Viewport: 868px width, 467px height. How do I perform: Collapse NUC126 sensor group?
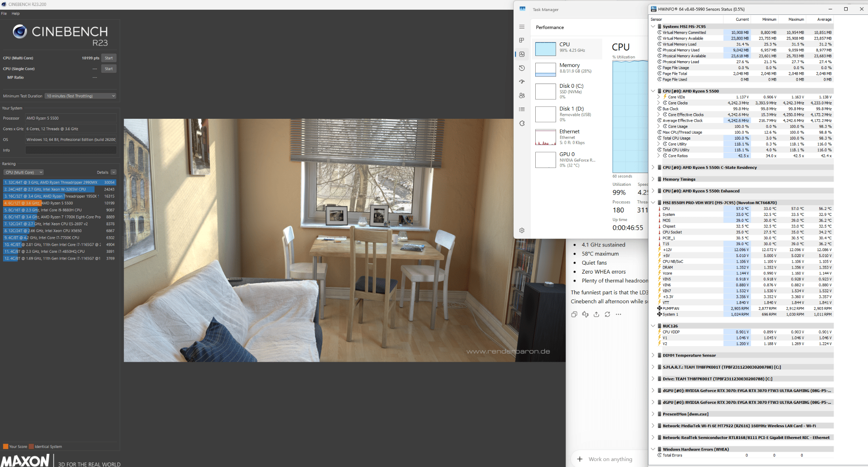[x=653, y=326]
